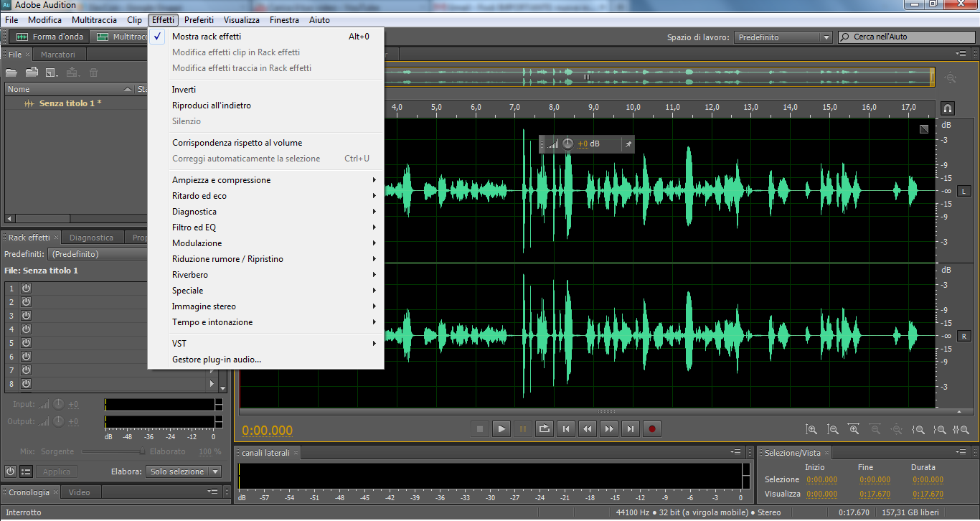Screen dimensions: 980x521
Task: Click the Fast Forward transport button
Action: click(609, 429)
